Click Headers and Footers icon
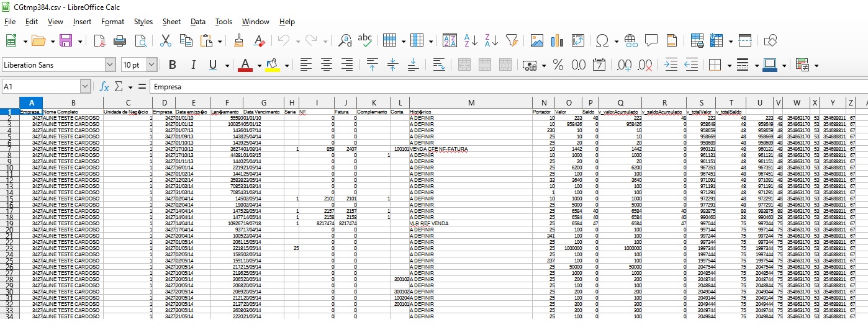The width and height of the screenshot is (868, 335). click(672, 41)
